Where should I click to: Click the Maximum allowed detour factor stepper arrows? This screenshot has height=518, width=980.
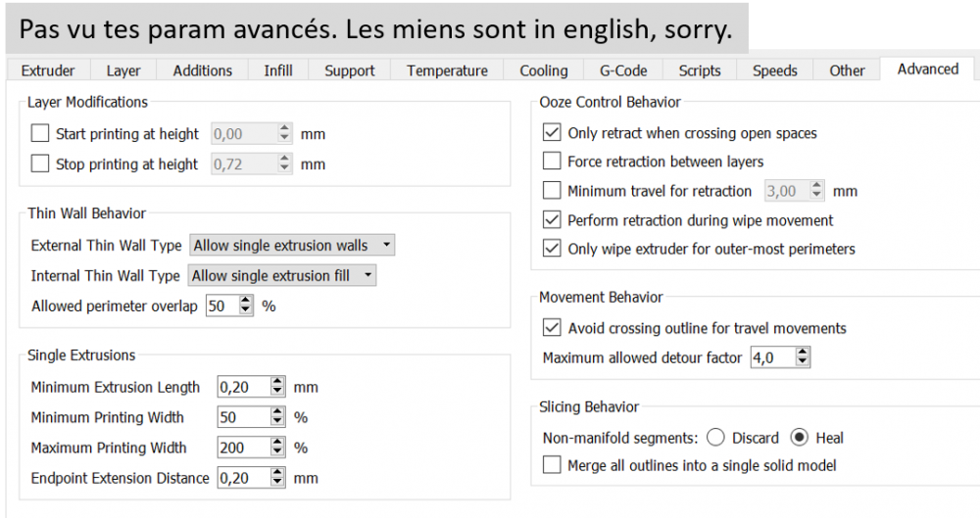coord(803,357)
